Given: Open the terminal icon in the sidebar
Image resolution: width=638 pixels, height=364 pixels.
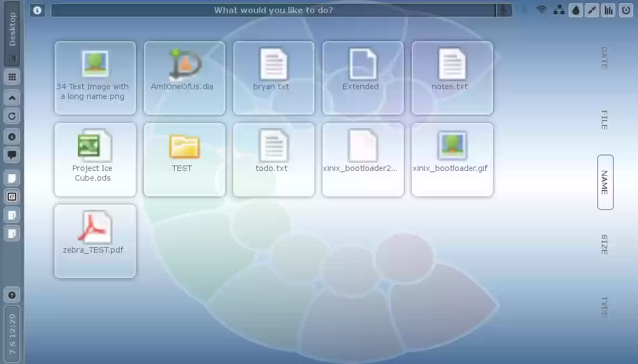Looking at the screenshot, I should click(12, 197).
